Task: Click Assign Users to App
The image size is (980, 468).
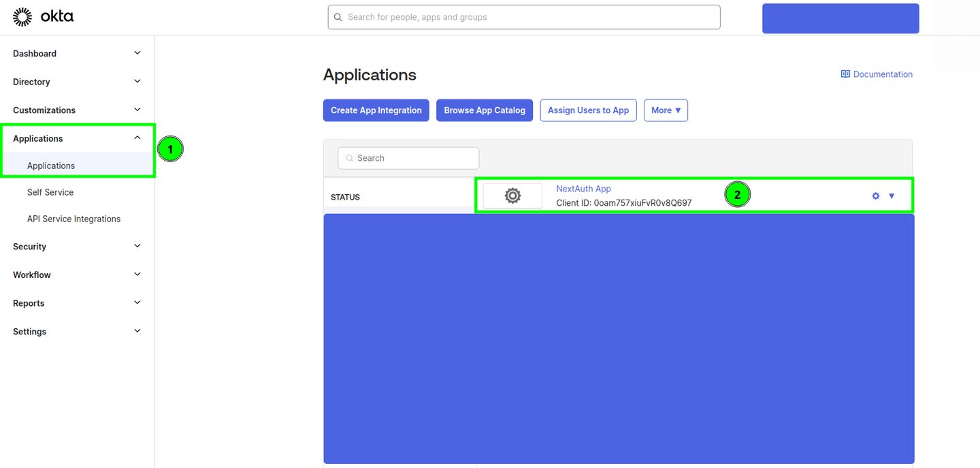Action: (588, 110)
